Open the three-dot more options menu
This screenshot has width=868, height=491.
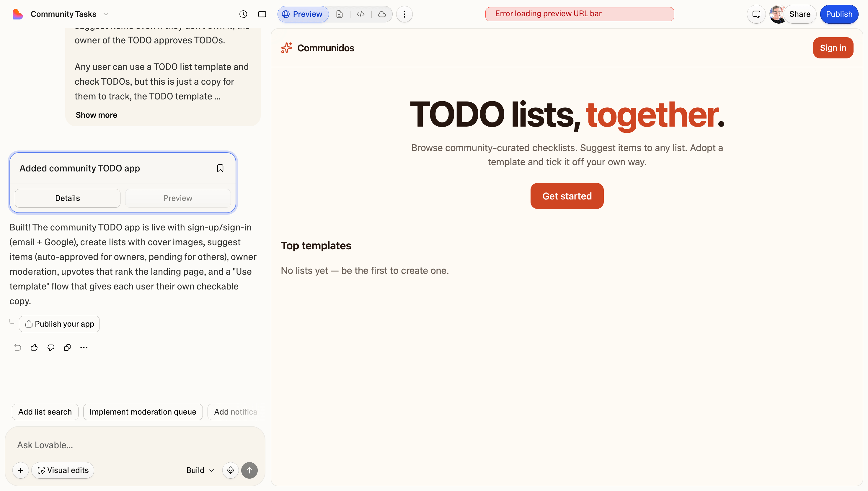pos(404,14)
